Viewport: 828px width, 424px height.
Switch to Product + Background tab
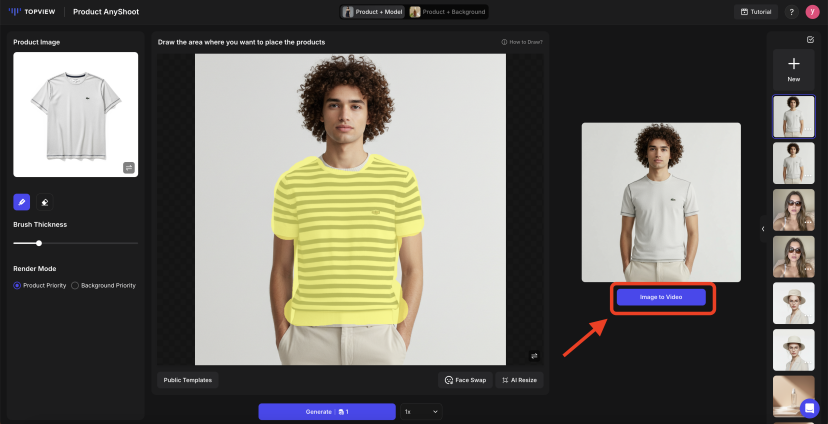point(448,12)
